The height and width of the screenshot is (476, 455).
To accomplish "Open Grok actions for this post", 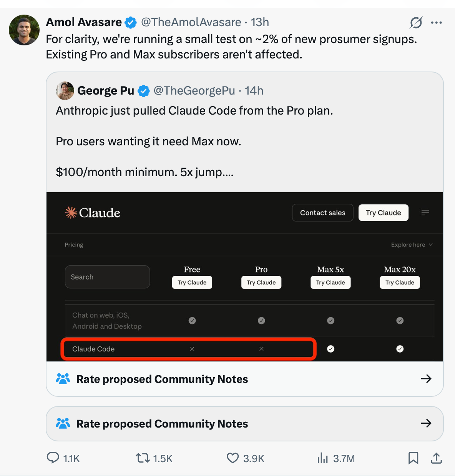I will coord(416,22).
